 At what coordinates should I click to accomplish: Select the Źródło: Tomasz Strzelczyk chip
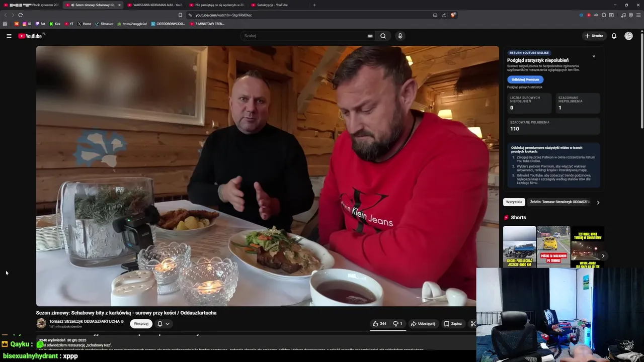[x=559, y=202]
